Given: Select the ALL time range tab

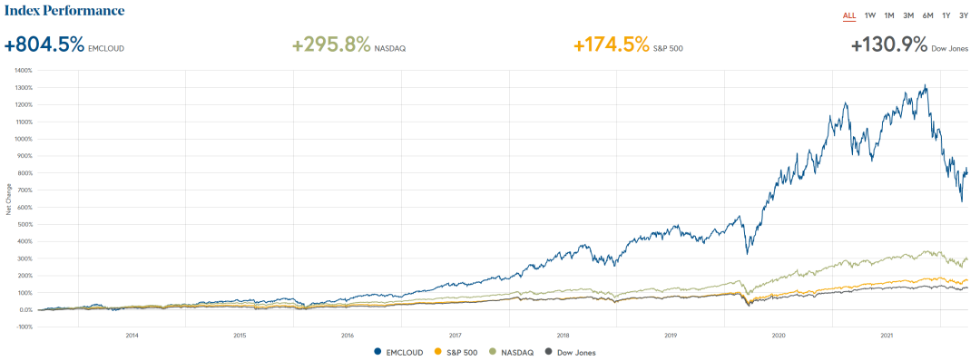Looking at the screenshot, I should click(x=848, y=15).
